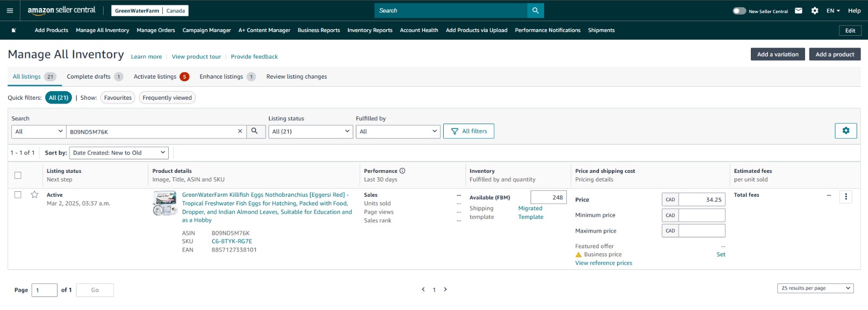Open the Help link in header
868x310 pixels.
854,11
